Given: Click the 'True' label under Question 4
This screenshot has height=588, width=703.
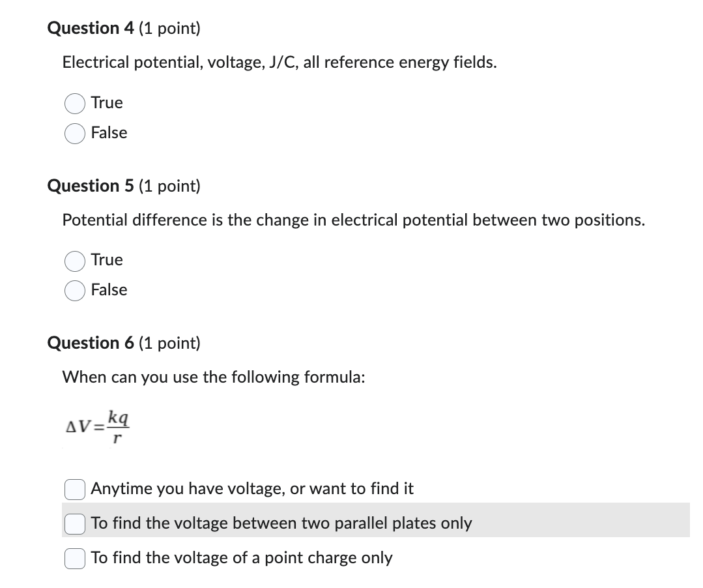Looking at the screenshot, I should coord(106,102).
